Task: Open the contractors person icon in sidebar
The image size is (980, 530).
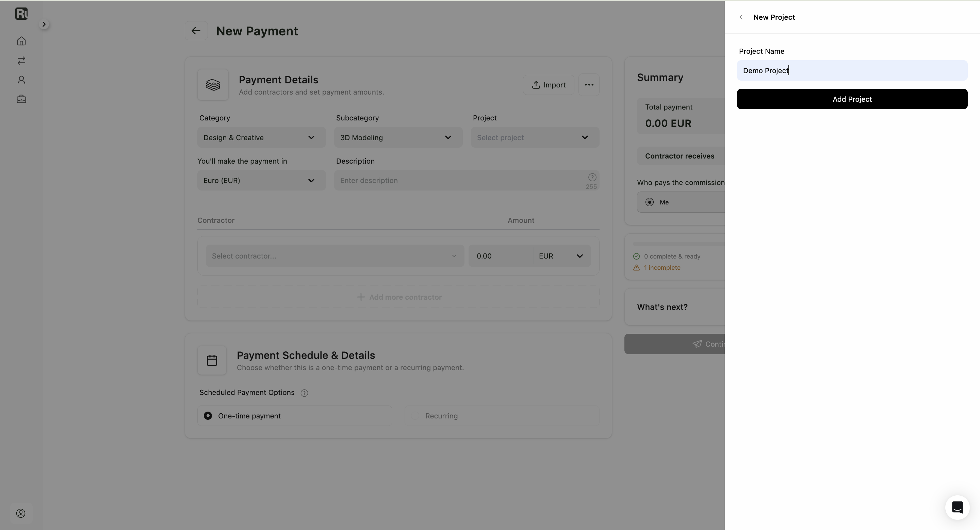Action: 21,80
